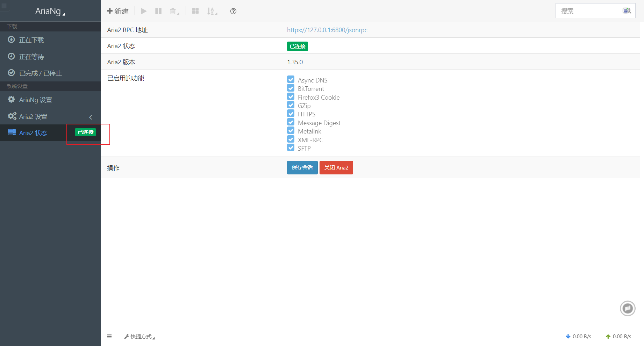
Task: Click the grid display view icon
Action: pos(195,11)
